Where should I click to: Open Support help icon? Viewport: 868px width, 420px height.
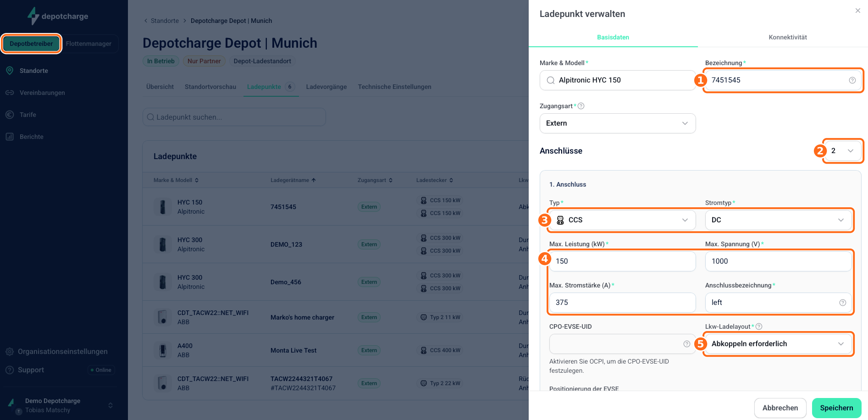pyautogui.click(x=10, y=370)
